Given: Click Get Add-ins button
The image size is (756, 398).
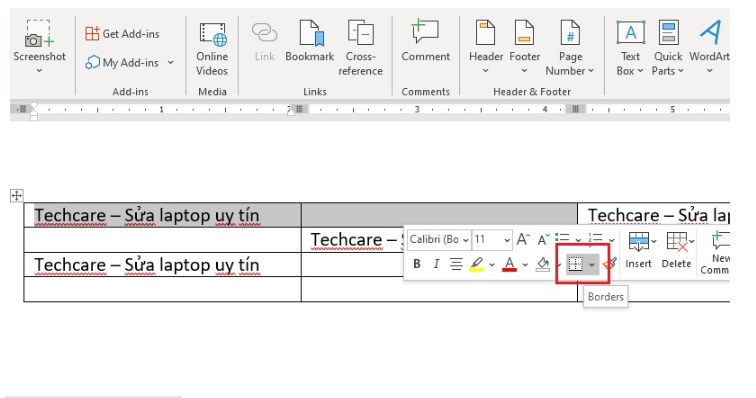Looking at the screenshot, I should pyautogui.click(x=122, y=34).
